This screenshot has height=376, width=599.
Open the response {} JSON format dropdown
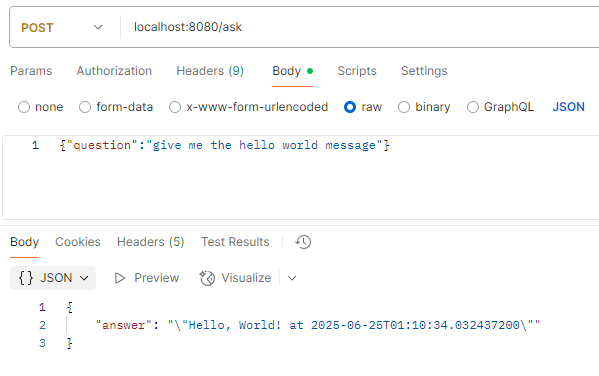(x=53, y=278)
